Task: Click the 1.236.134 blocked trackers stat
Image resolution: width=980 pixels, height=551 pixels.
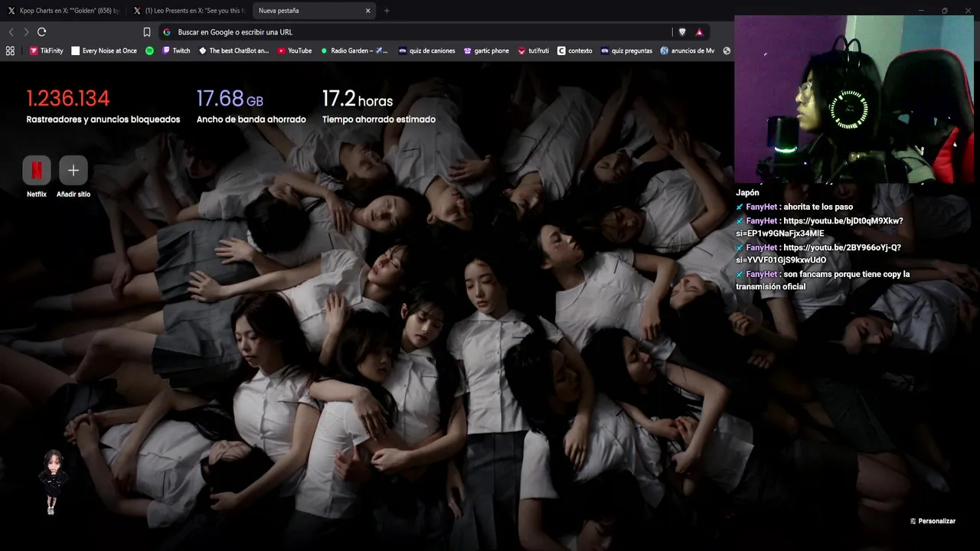Action: [x=103, y=107]
